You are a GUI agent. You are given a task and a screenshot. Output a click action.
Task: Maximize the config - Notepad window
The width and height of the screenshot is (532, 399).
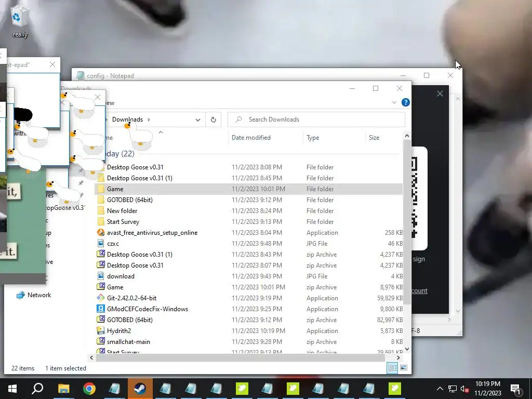pos(427,75)
